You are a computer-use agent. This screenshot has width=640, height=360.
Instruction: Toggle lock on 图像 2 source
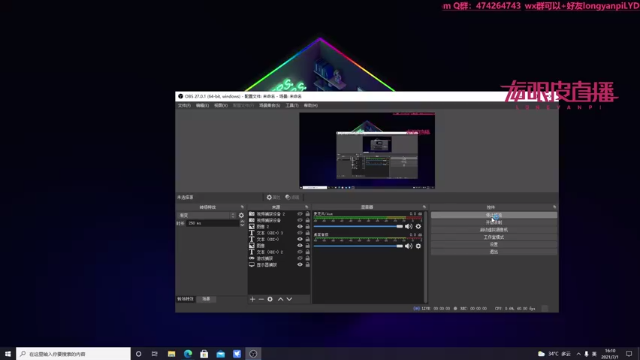pyautogui.click(x=307, y=227)
